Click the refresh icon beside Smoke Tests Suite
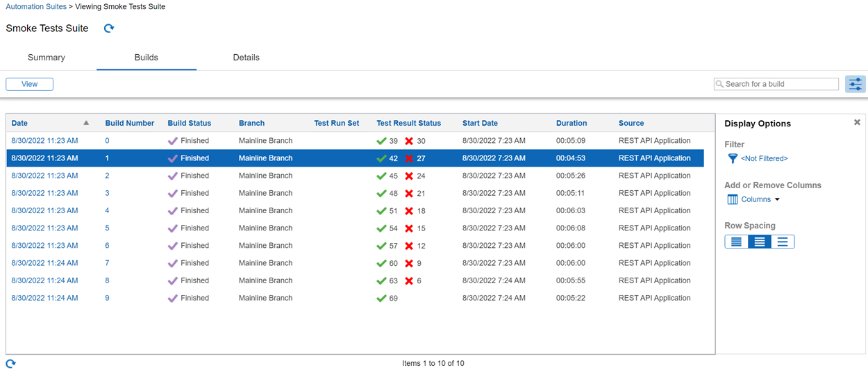 coord(109,28)
